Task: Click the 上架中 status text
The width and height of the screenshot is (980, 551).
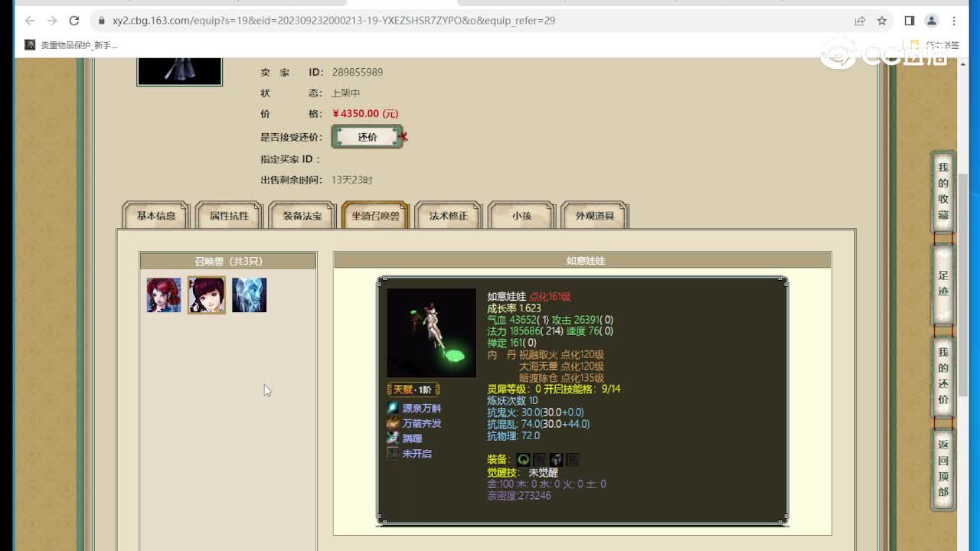Action: (x=345, y=93)
